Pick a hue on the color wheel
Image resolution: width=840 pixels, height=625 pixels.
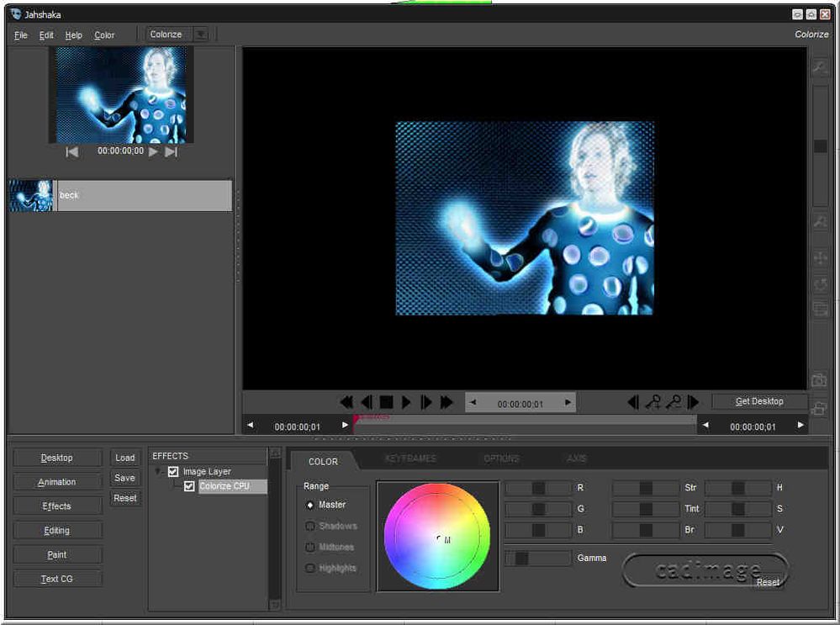click(x=437, y=536)
